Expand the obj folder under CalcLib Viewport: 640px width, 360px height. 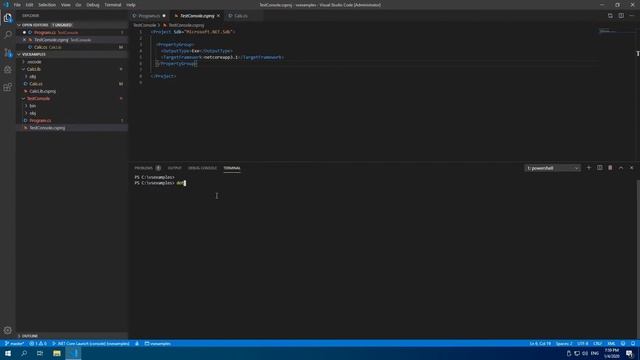pos(33,76)
